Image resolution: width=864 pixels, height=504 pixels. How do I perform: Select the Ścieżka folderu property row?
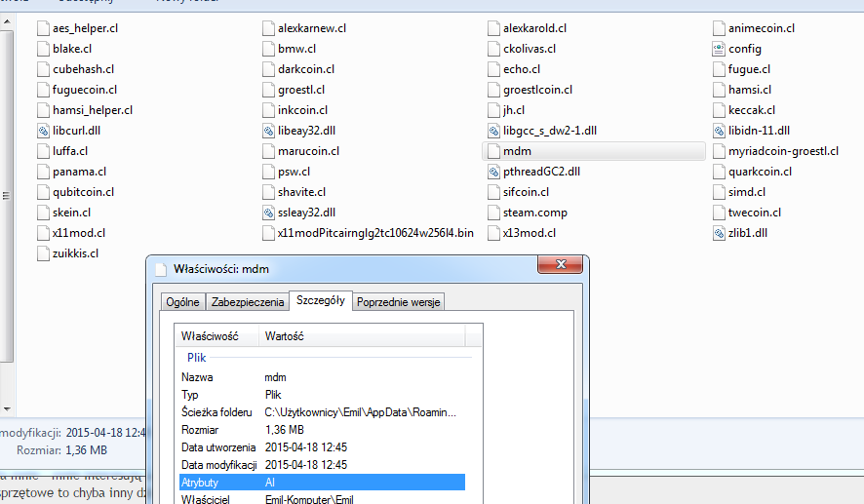click(322, 412)
